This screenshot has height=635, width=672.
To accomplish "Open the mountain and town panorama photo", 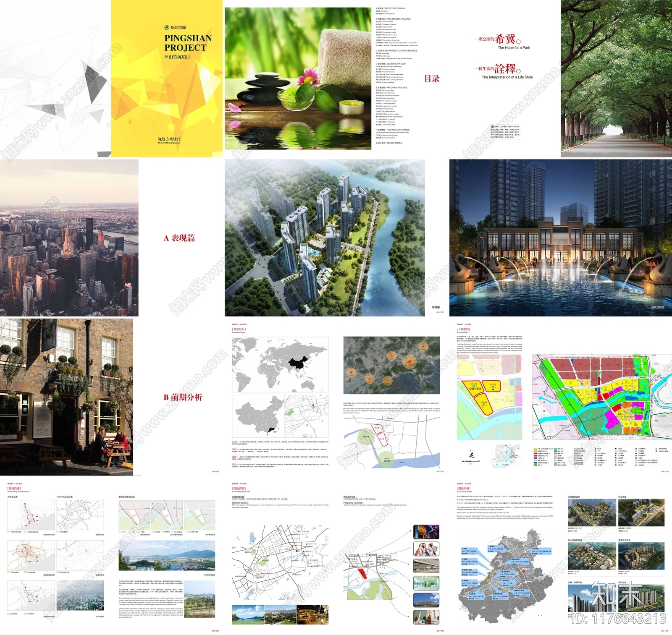I will pos(167,555).
